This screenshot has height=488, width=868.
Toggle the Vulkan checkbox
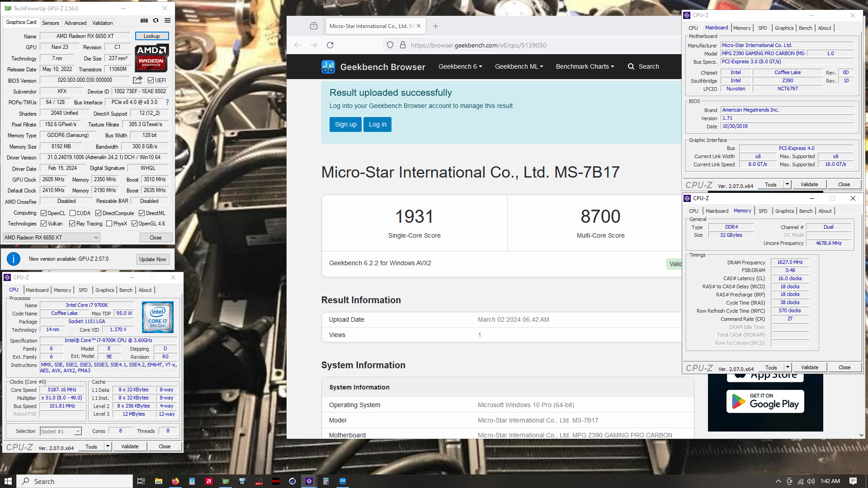[x=44, y=224]
